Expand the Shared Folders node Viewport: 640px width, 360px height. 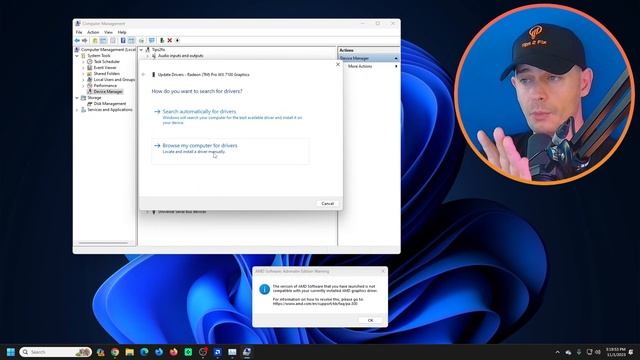pos(83,74)
